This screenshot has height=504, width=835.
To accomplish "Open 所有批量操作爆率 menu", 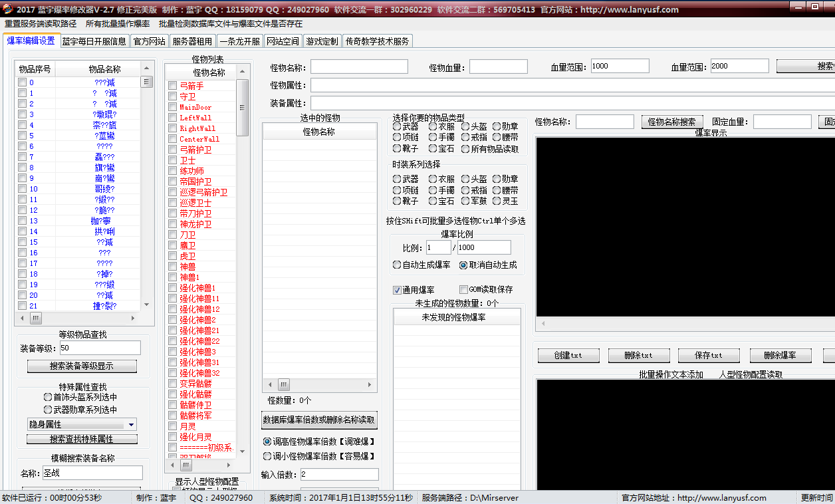I will (x=118, y=23).
